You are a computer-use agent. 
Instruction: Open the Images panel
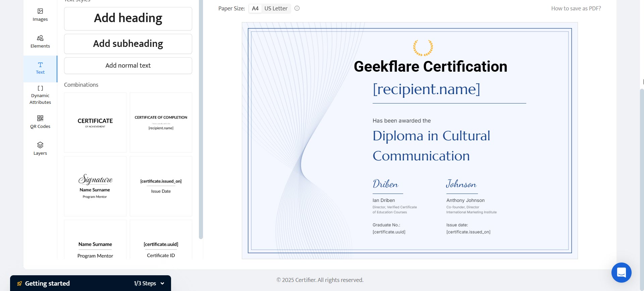pos(40,15)
